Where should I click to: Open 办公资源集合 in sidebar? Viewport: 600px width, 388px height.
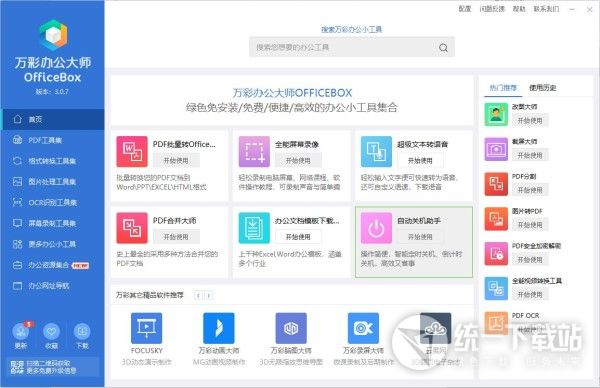click(x=53, y=265)
